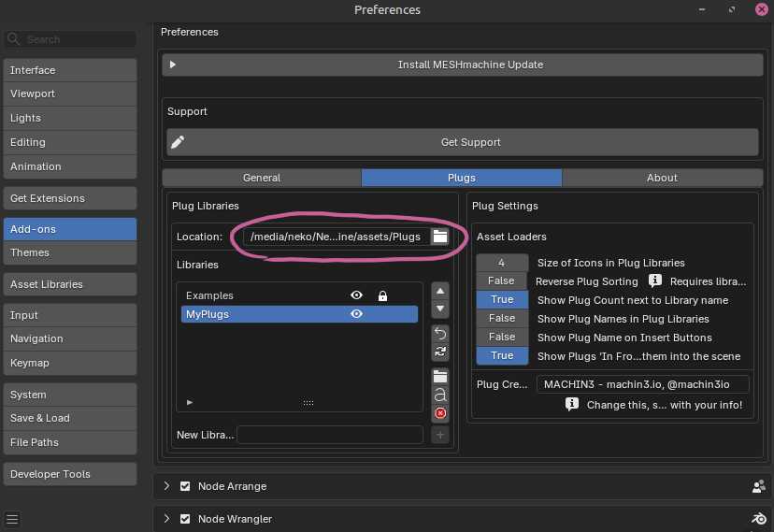Close the Preferences window
The height and width of the screenshot is (532, 774).
pyautogui.click(x=762, y=9)
